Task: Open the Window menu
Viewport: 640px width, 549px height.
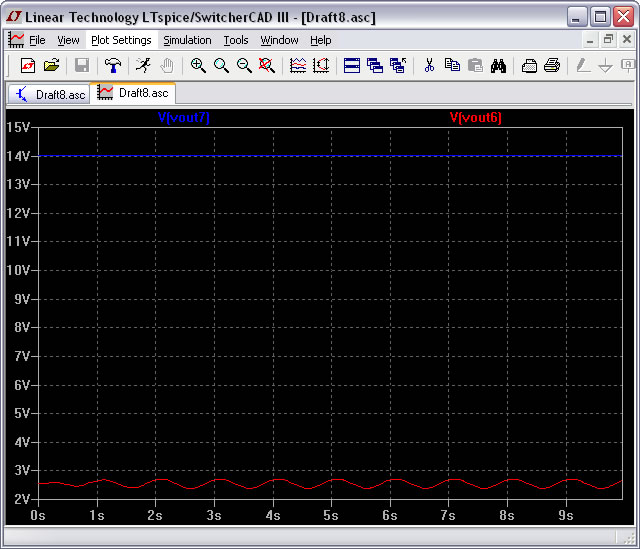Action: pyautogui.click(x=280, y=40)
